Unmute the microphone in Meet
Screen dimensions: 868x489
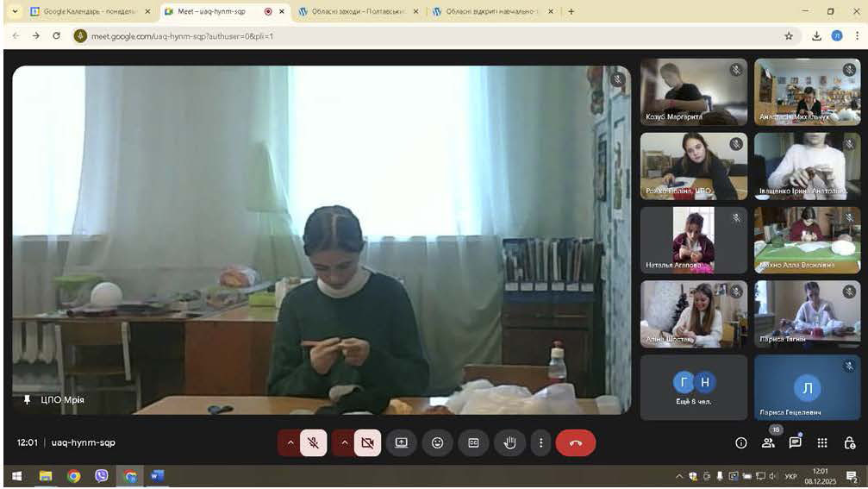[314, 442]
